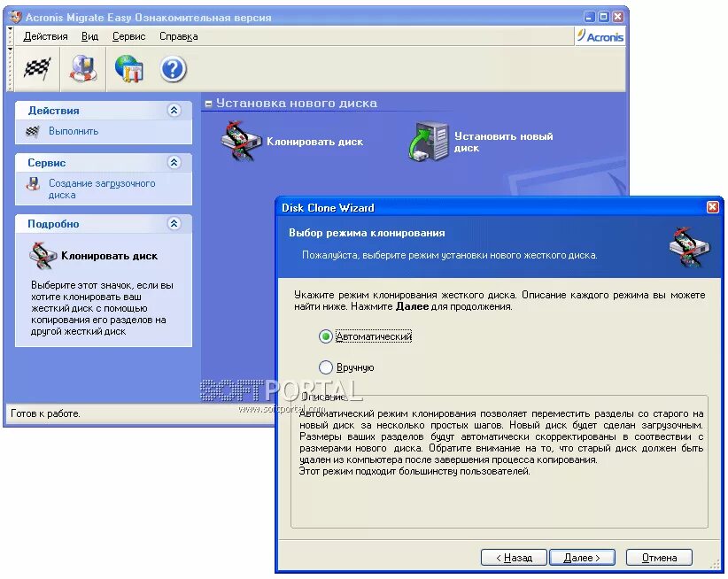Click the Отмена button
This screenshot has height=579, width=728.
click(x=659, y=557)
